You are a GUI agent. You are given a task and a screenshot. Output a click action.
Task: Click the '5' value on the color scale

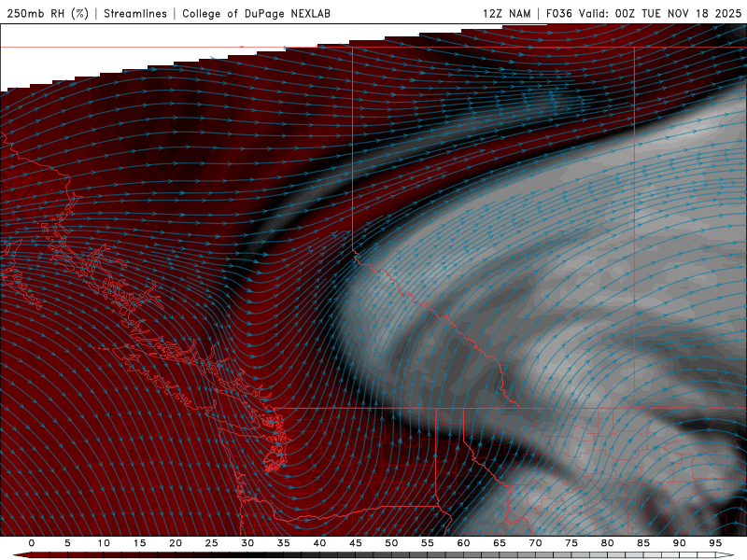coord(67,543)
